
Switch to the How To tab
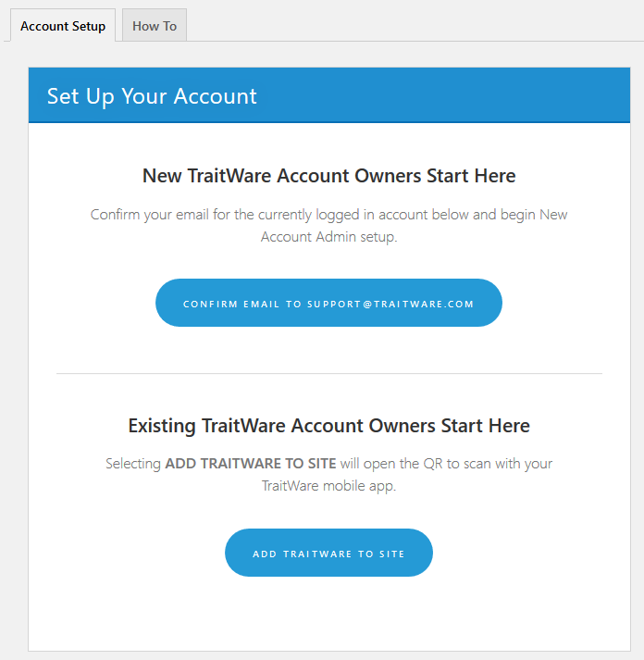[x=155, y=25]
